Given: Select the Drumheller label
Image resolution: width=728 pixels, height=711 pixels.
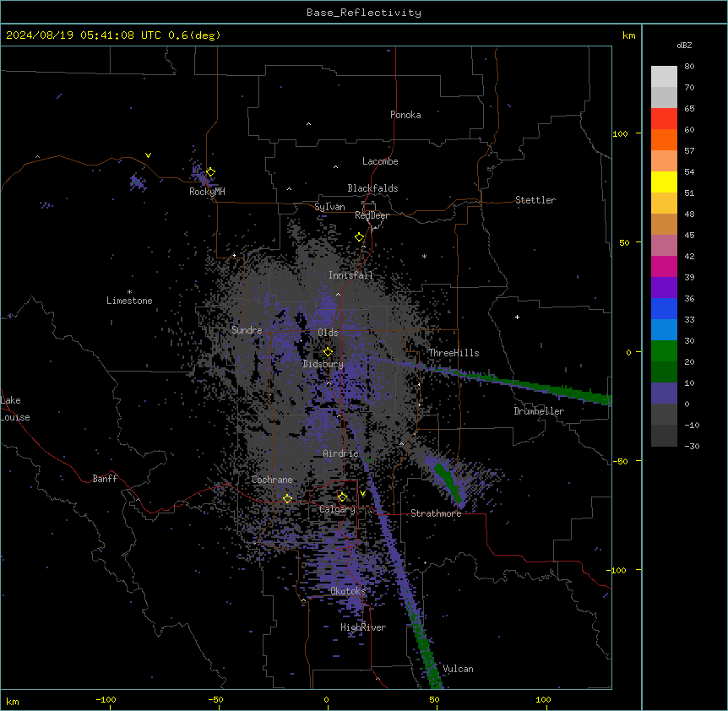Looking at the screenshot, I should [x=539, y=411].
